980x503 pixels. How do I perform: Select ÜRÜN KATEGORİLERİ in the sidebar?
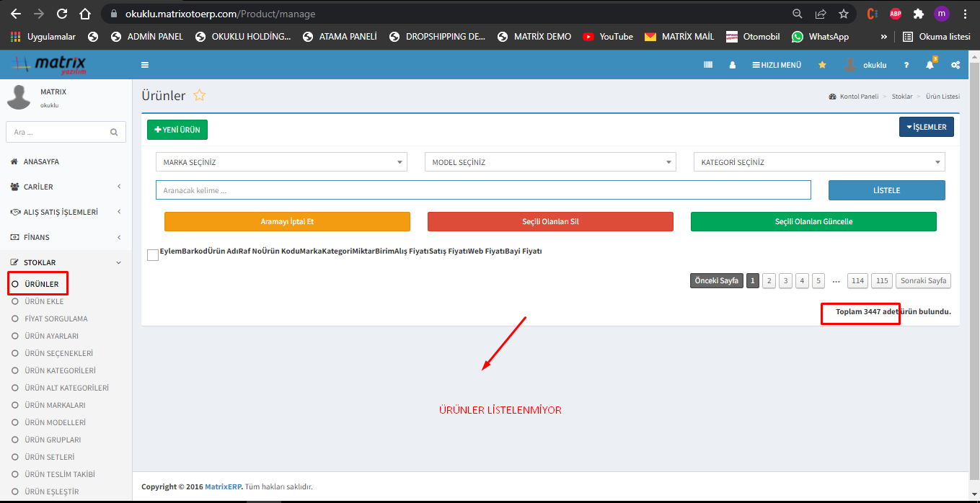pyautogui.click(x=60, y=370)
